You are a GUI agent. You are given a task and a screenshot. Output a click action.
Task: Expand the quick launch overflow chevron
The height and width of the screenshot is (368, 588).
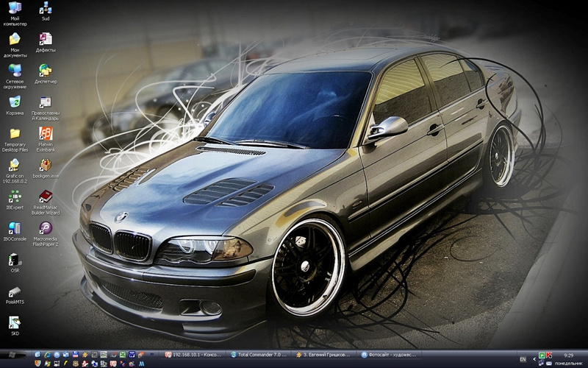point(152,354)
